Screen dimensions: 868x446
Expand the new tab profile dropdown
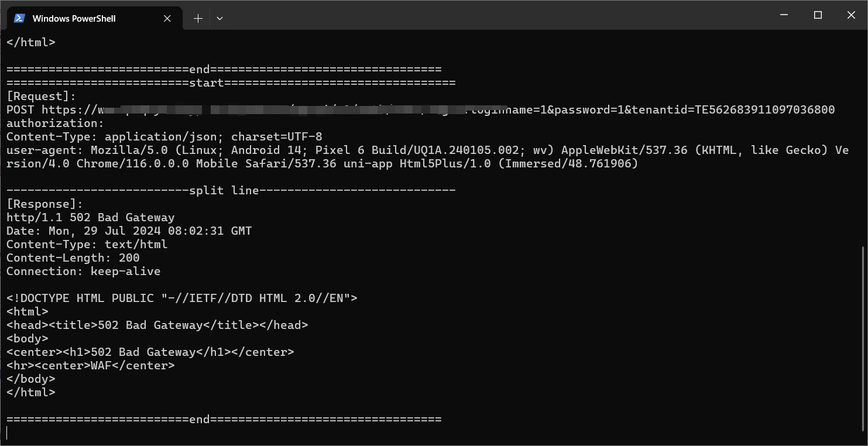(x=219, y=18)
